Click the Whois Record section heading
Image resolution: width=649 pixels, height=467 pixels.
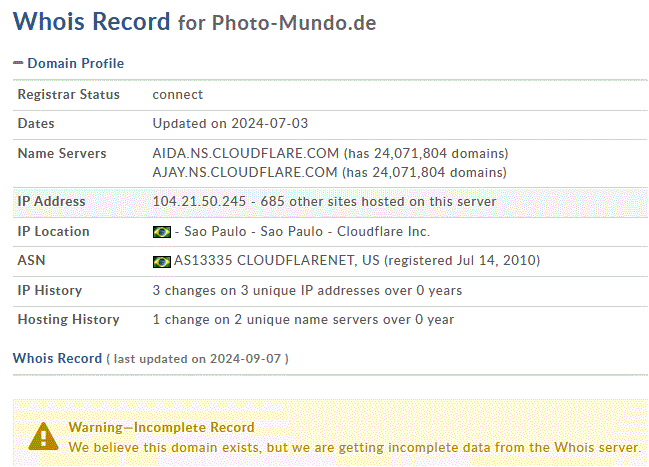(57, 358)
